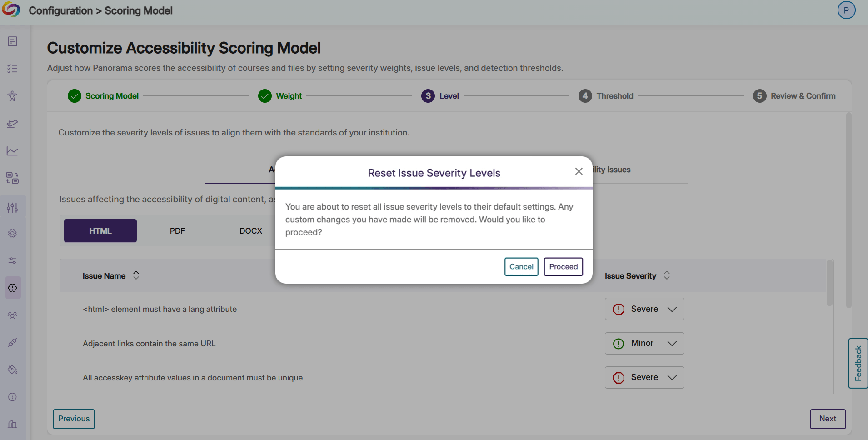Cancel the reset severity dialog
This screenshot has width=868, height=440.
pos(521,267)
